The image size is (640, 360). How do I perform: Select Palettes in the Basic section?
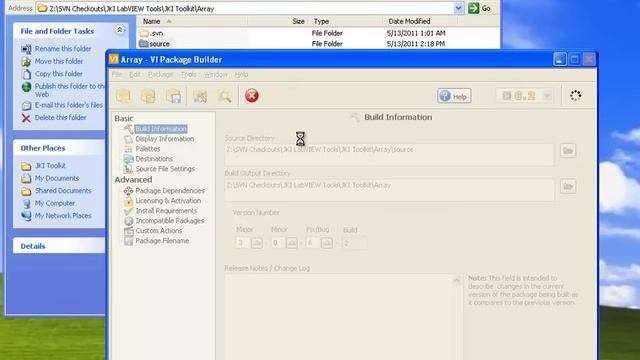[148, 149]
